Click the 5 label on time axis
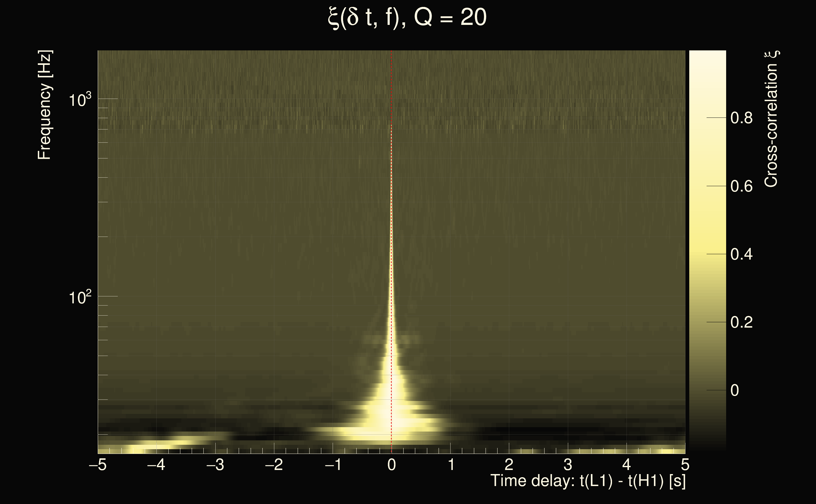Image resolution: width=816 pixels, height=504 pixels. pos(685,465)
